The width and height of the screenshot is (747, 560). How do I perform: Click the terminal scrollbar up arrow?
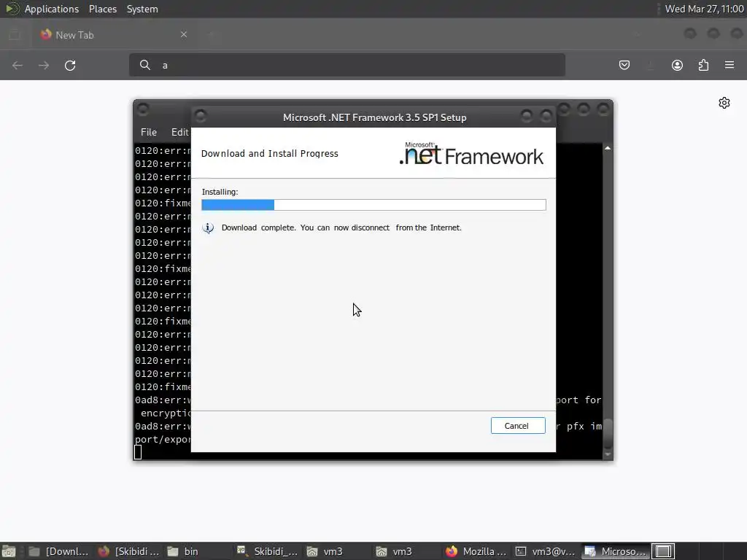608,149
